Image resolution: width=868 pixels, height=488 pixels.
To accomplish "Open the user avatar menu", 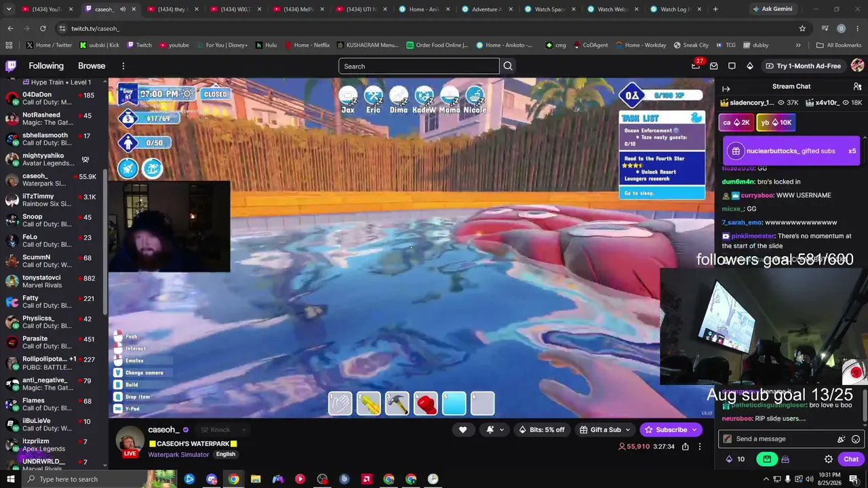I will (x=857, y=66).
